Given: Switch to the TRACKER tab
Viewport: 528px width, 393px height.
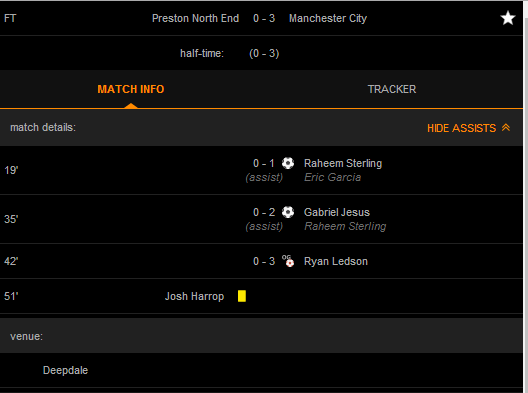Looking at the screenshot, I should pyautogui.click(x=392, y=89).
